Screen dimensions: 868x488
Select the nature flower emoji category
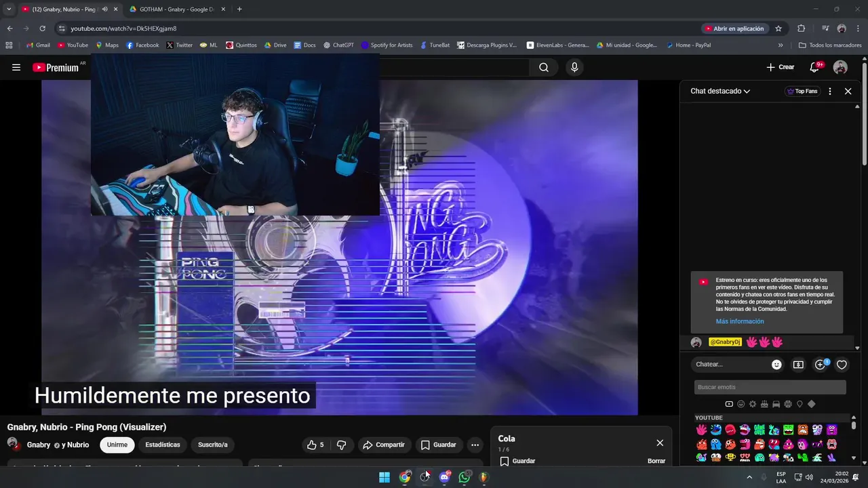[753, 404]
